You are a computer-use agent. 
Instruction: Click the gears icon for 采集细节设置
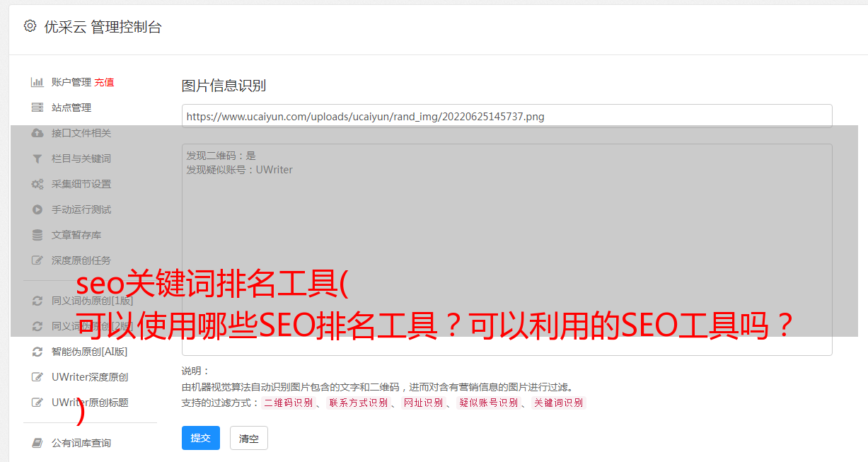click(37, 184)
